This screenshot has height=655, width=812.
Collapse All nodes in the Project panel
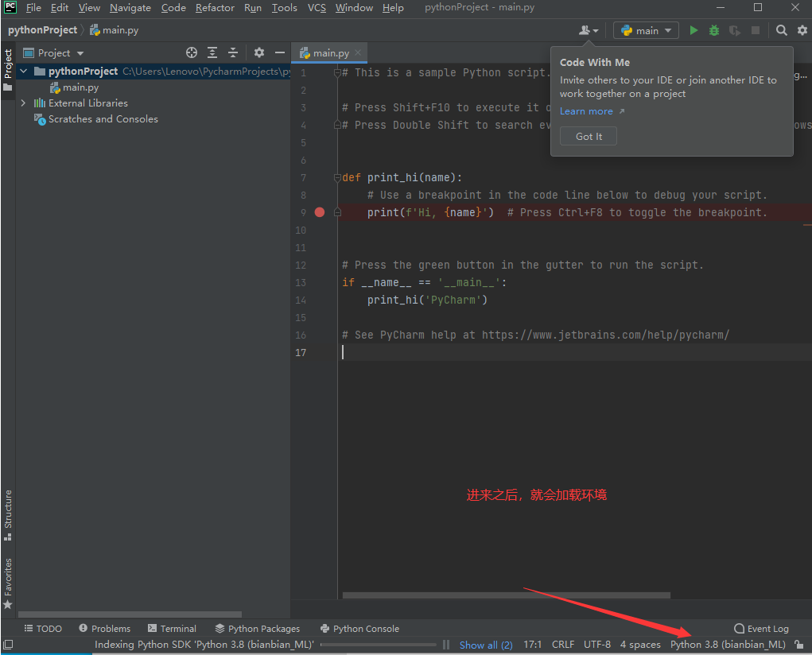[233, 52]
